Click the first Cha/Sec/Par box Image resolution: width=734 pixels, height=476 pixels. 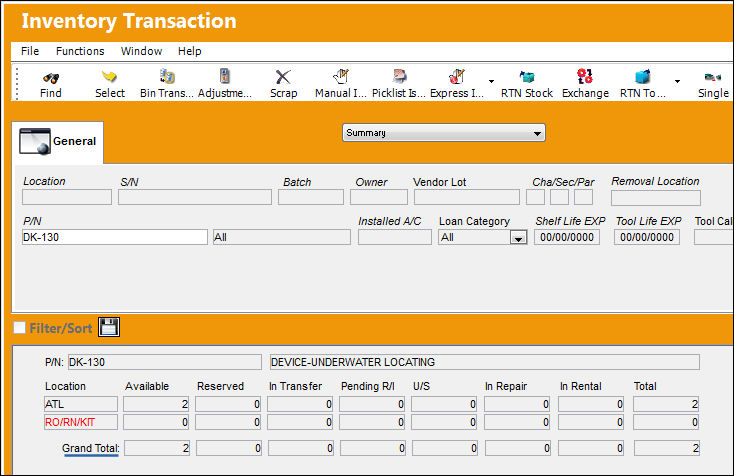click(536, 197)
